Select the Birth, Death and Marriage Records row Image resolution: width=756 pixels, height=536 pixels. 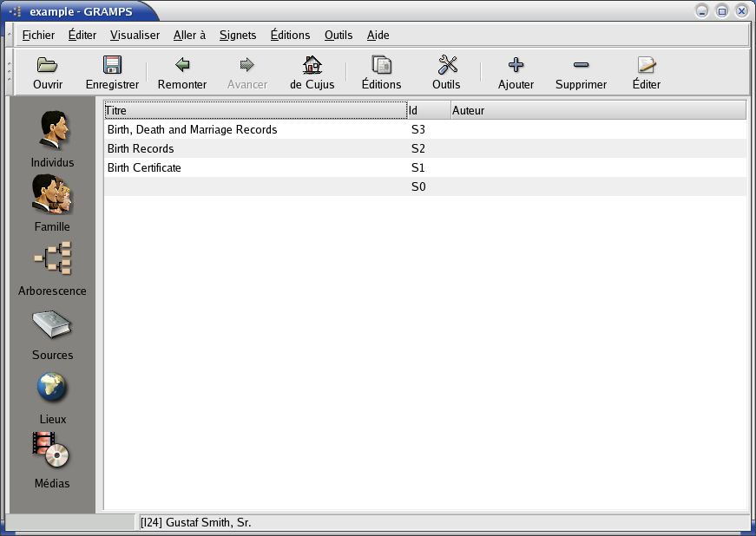click(x=192, y=130)
